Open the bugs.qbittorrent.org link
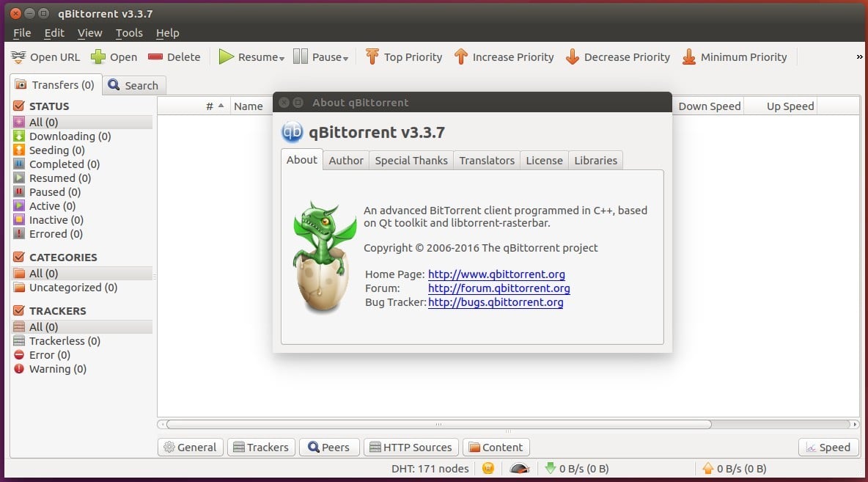Image resolution: width=868 pixels, height=482 pixels. click(496, 302)
